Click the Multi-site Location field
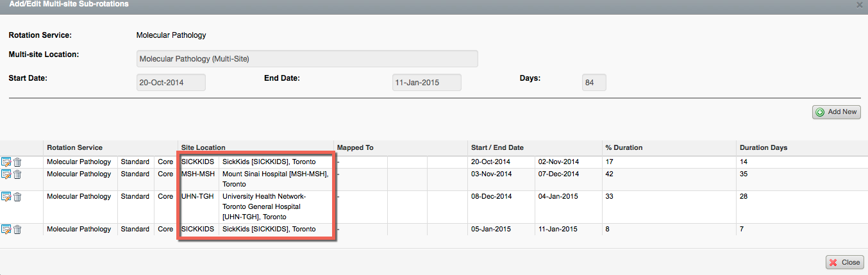The height and width of the screenshot is (275, 868). (307, 59)
